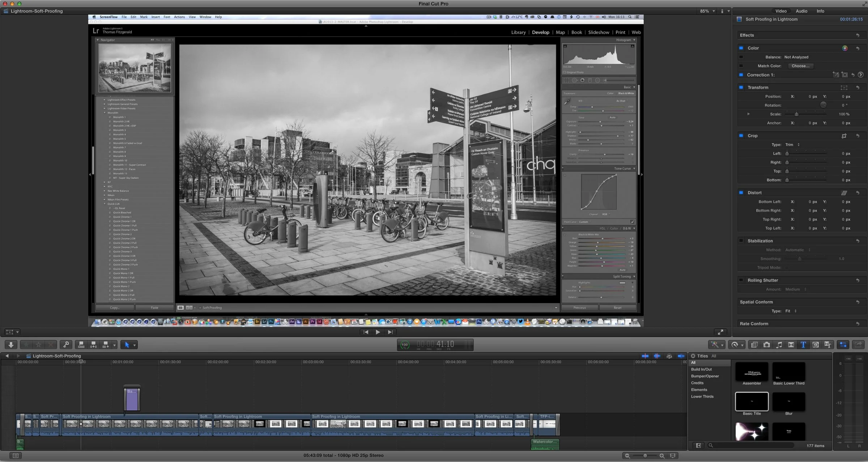Open the Music and Sound browser
The height and width of the screenshot is (462, 868).
click(x=779, y=345)
